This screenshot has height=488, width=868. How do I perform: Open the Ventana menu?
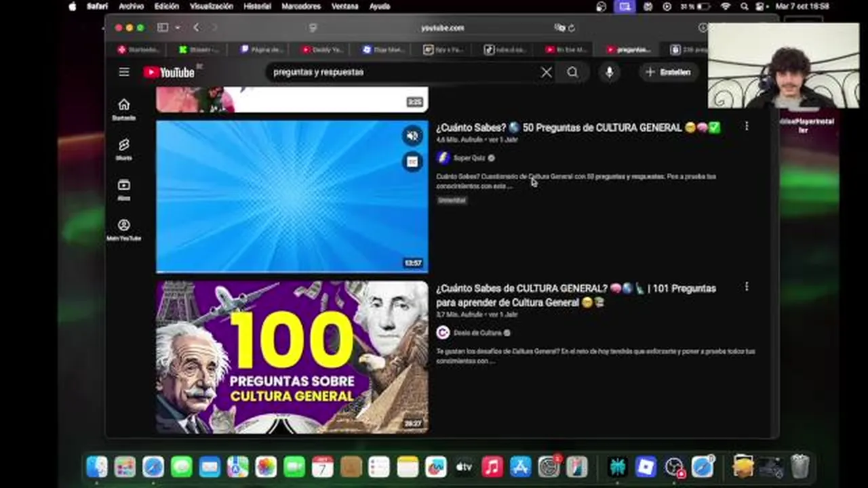[x=344, y=6]
